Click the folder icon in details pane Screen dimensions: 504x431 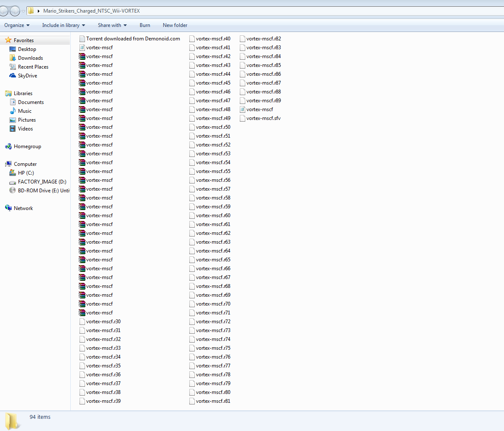click(12, 421)
